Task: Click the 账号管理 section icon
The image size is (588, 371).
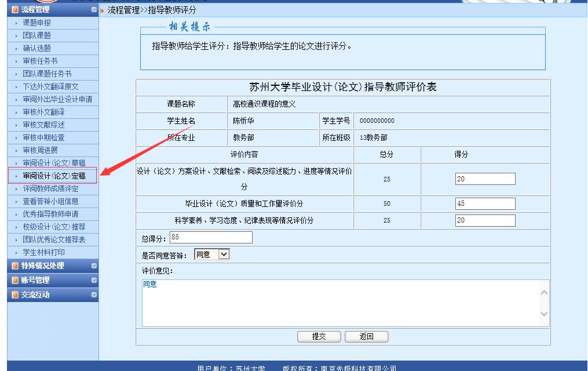Action: click(x=15, y=280)
